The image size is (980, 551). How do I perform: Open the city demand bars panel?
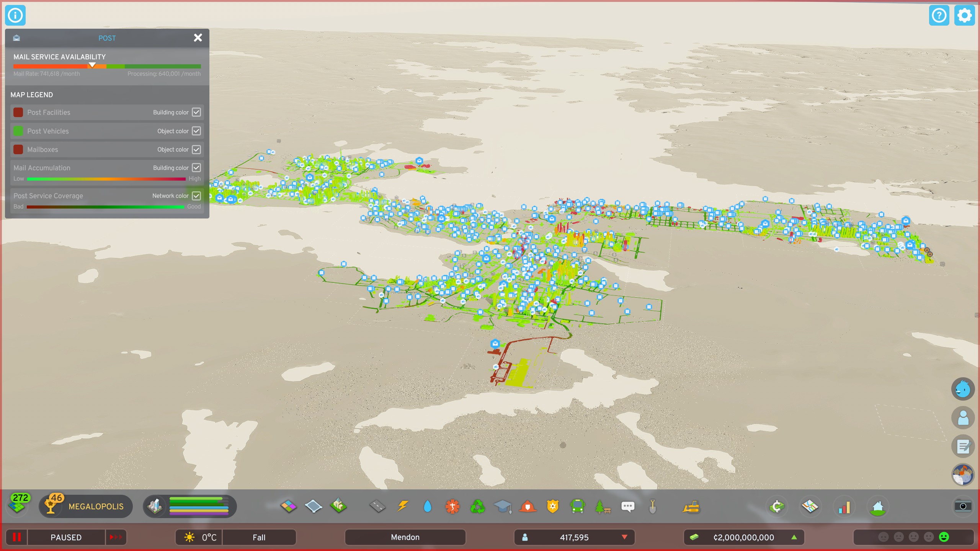click(198, 506)
